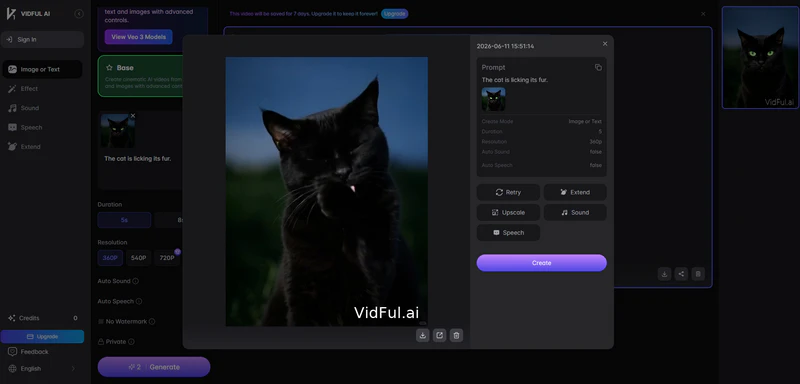
Task: Click the background card trash icon
Action: tap(698, 274)
